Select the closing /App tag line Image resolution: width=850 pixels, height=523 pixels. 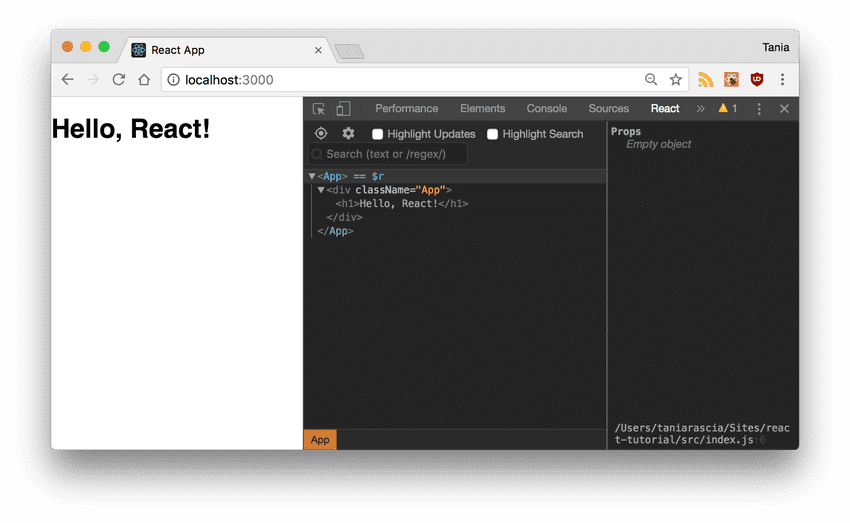click(x=335, y=231)
